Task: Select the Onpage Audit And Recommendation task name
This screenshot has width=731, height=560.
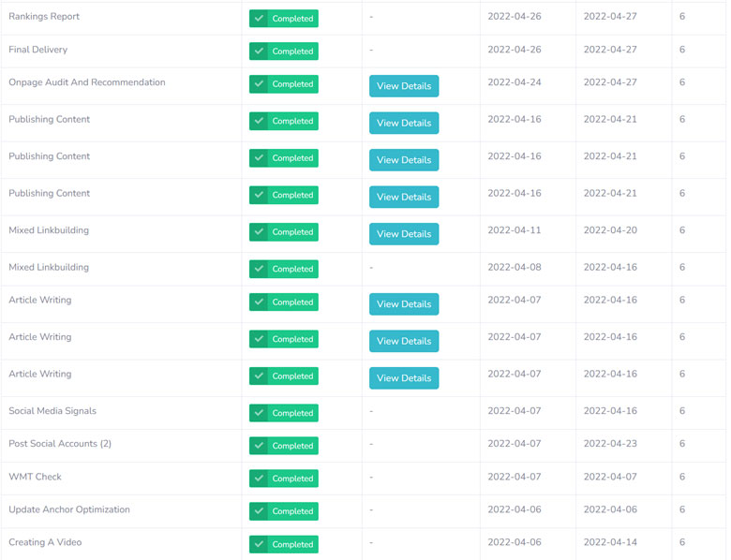Action: pyautogui.click(x=87, y=82)
